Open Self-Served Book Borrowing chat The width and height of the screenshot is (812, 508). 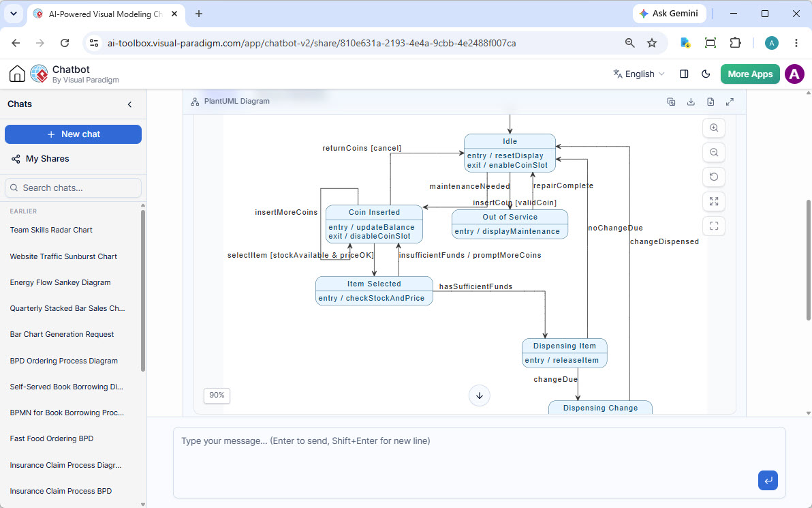(x=66, y=387)
